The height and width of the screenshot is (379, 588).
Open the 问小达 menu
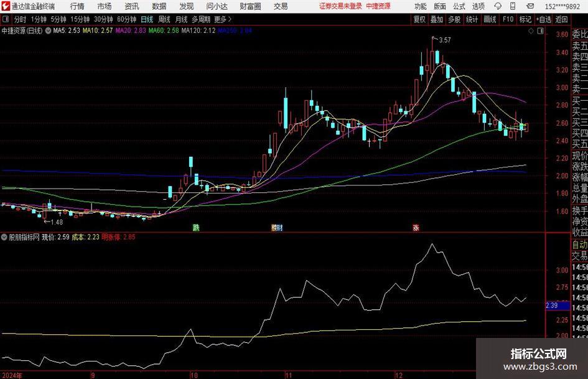pos(217,6)
